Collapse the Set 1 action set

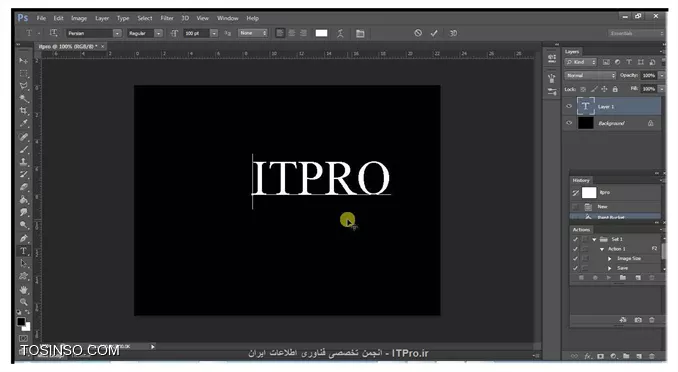click(x=595, y=239)
